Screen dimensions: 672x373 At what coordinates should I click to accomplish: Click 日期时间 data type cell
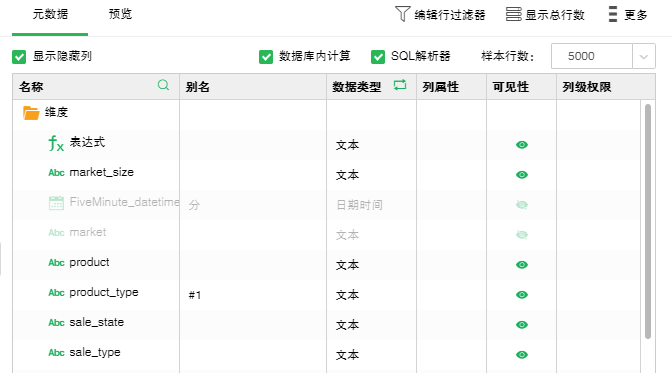[x=359, y=205]
